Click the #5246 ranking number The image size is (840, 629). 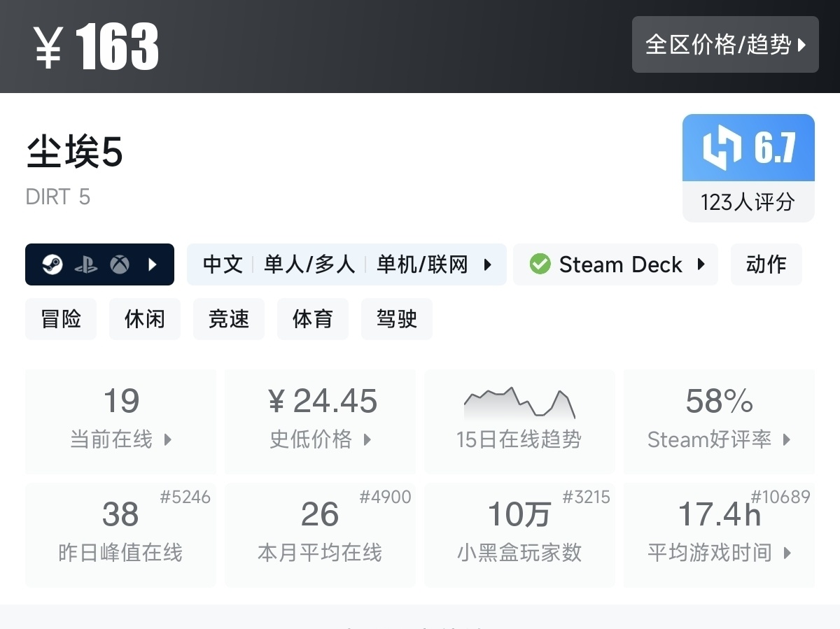tap(185, 497)
